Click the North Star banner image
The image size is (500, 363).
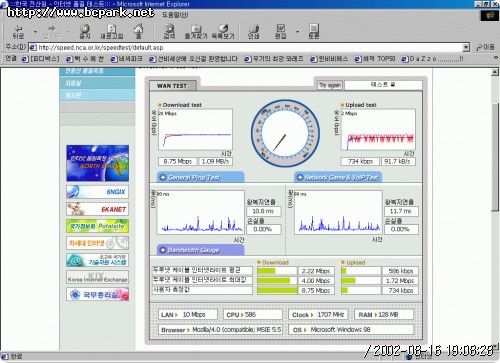pos(97,163)
